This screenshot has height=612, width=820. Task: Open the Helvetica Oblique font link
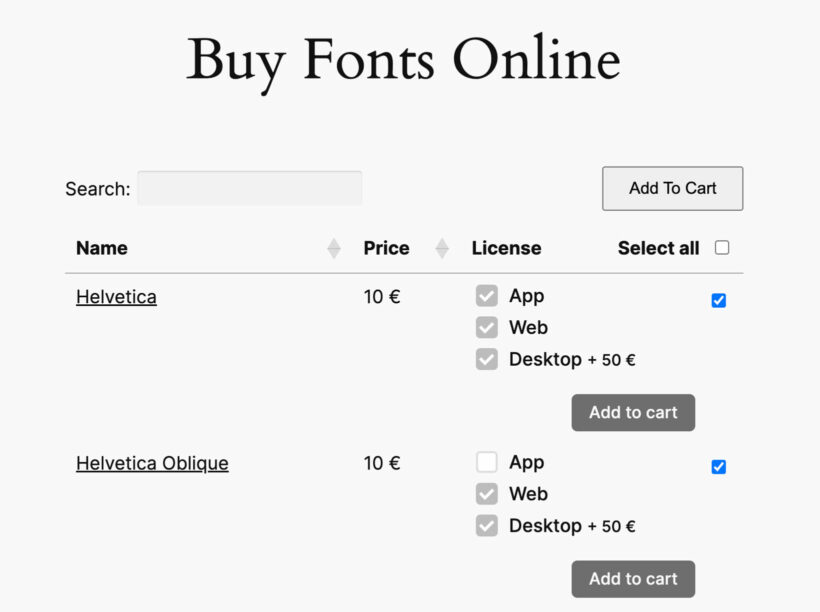pos(152,463)
